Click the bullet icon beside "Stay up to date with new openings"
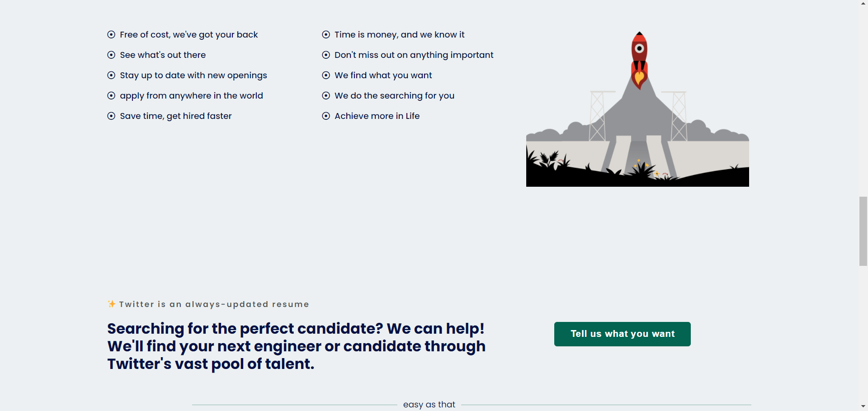The width and height of the screenshot is (868, 411). click(111, 76)
